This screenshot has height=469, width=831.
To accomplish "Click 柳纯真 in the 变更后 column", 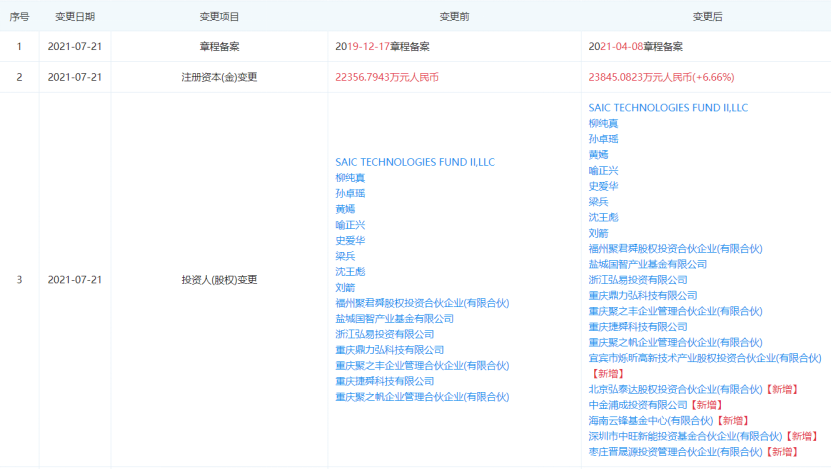I will click(x=603, y=123).
